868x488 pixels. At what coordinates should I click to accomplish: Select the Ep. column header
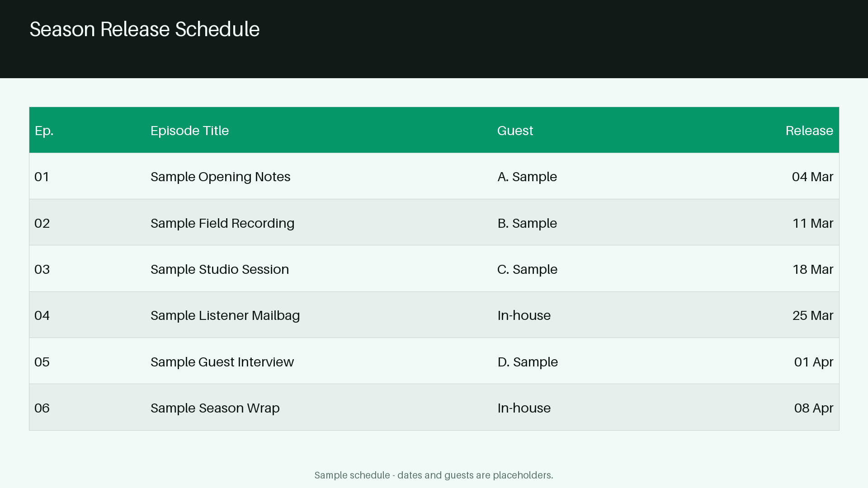click(x=44, y=131)
